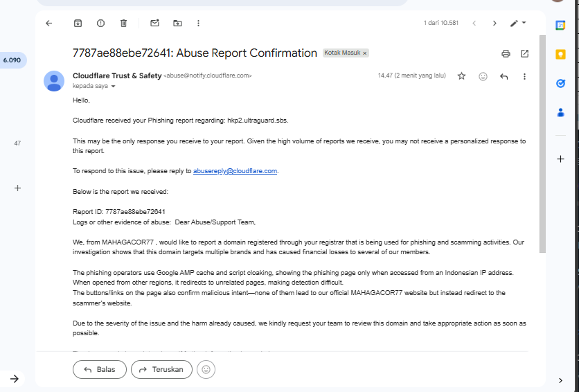579x392 pixels.
Task: Go to the newer email arrow
Action: point(474,24)
